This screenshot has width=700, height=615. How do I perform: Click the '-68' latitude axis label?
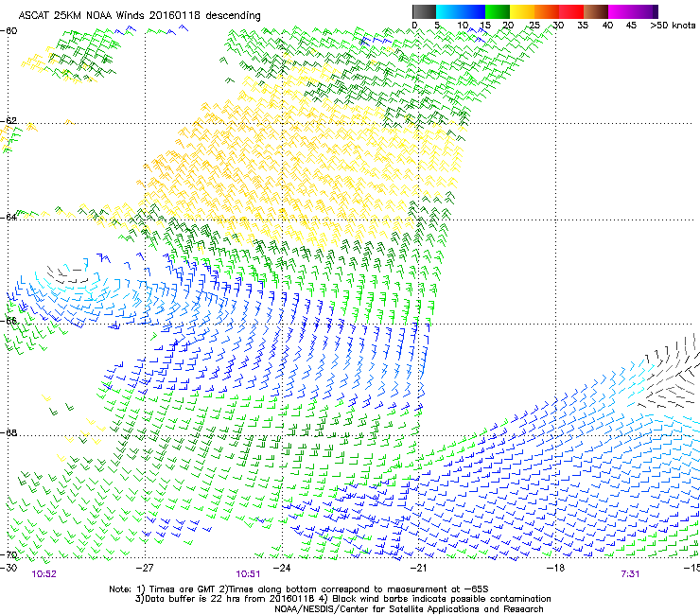pos(9,432)
